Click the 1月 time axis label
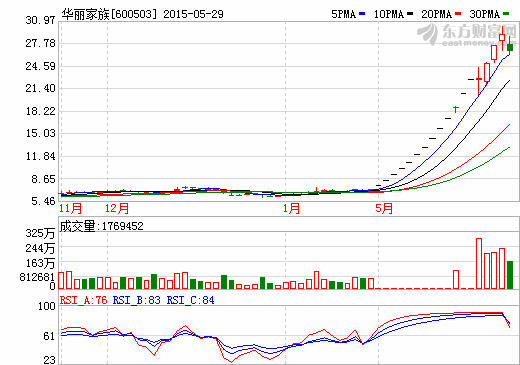Screen dimensions: 520x365 pyautogui.click(x=292, y=208)
